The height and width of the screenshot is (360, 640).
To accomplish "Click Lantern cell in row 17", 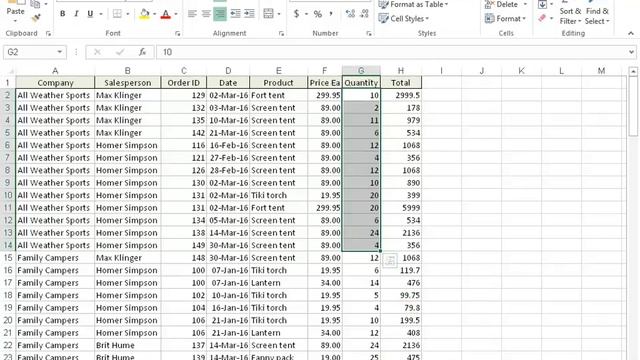I will (278, 282).
